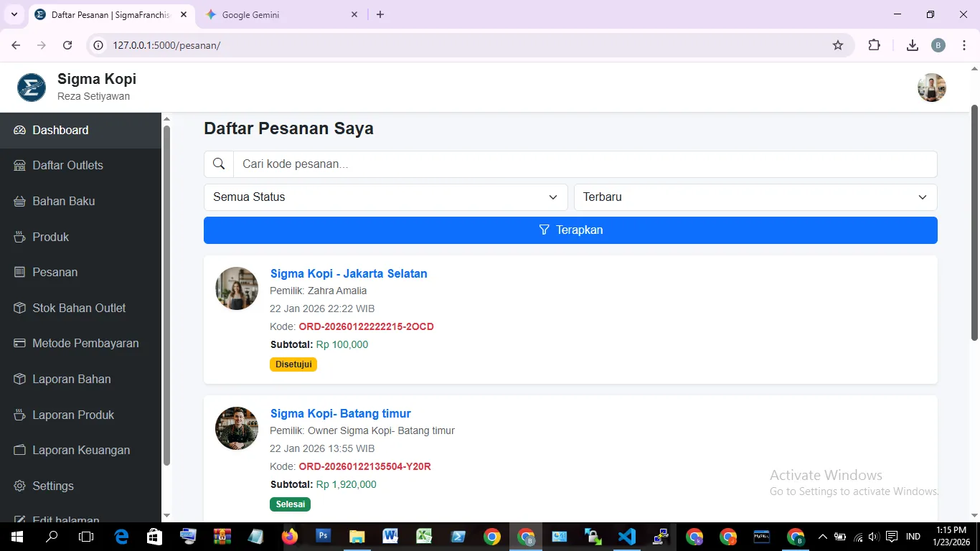Open Sigma Kopi - Jakarta Selatan link
The height and width of the screenshot is (551, 980).
click(349, 273)
